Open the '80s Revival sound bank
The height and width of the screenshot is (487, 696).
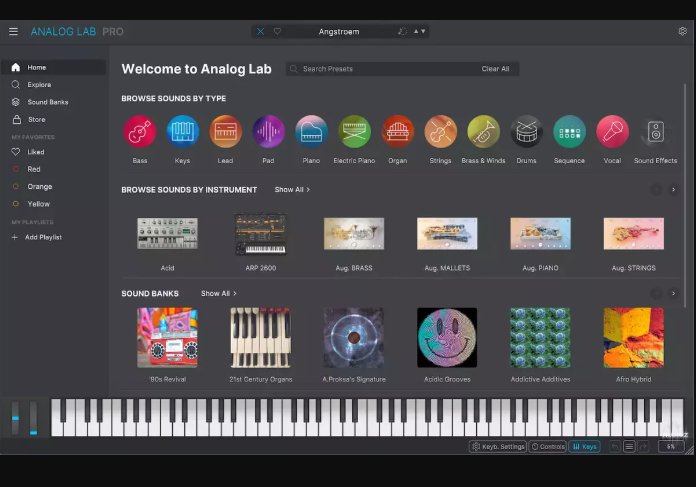click(x=167, y=338)
